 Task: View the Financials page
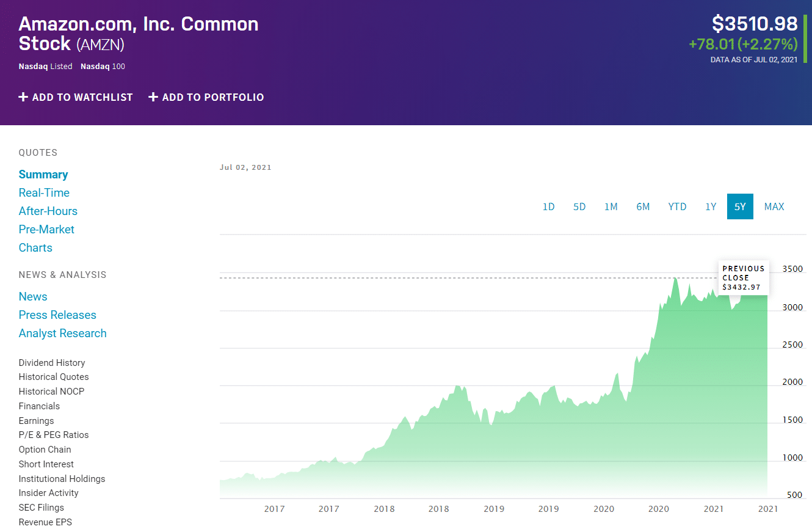39,406
